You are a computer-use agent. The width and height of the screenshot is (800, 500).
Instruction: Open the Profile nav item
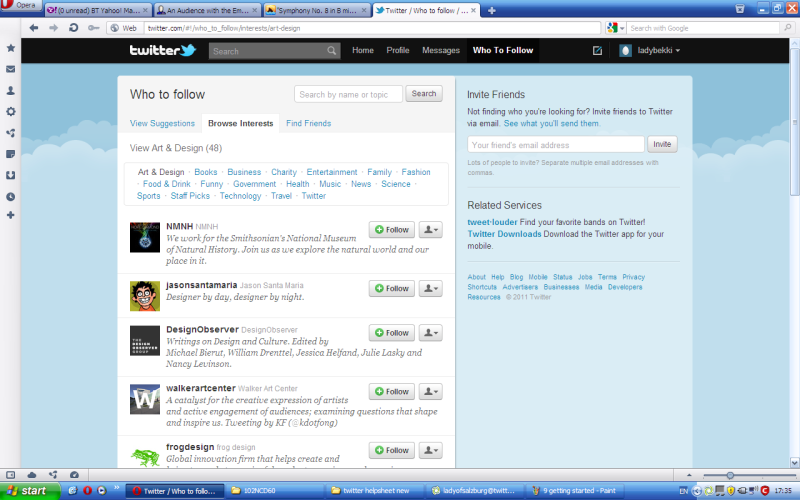tap(398, 51)
